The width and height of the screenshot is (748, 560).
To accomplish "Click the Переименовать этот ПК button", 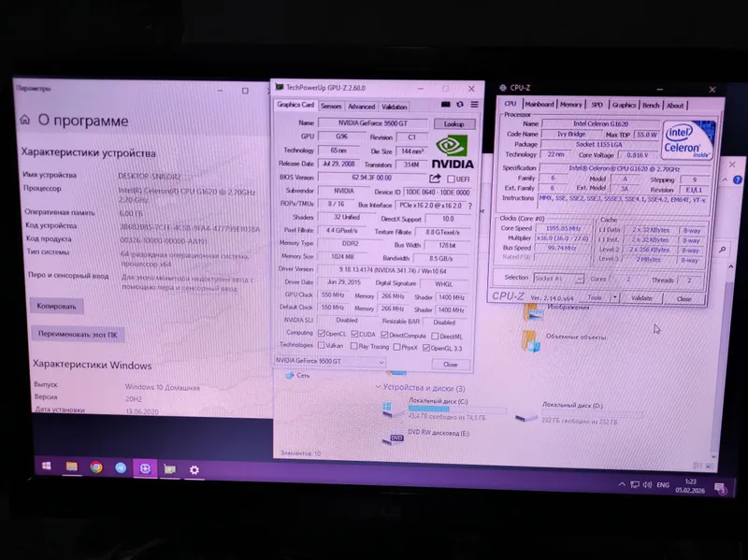I will (78, 335).
